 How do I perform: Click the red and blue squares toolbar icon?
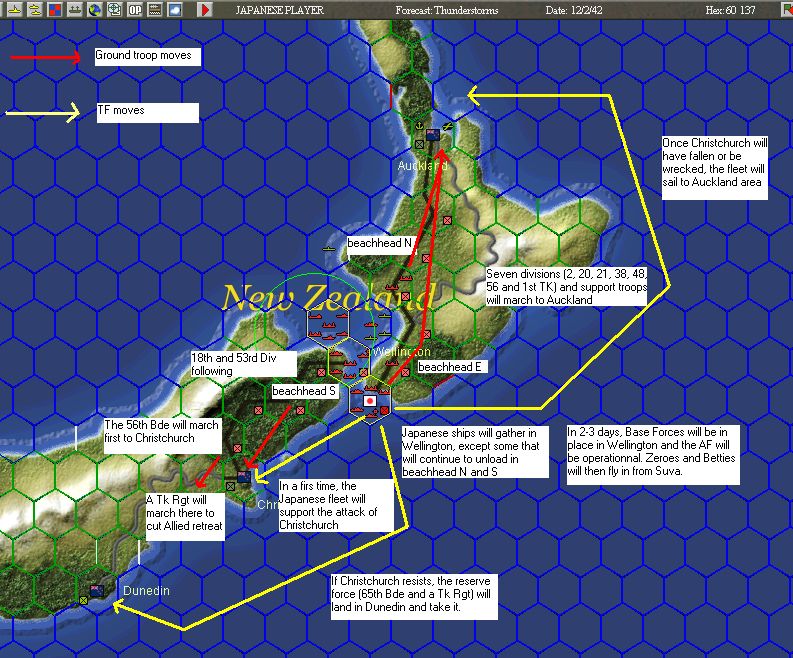(55, 9)
